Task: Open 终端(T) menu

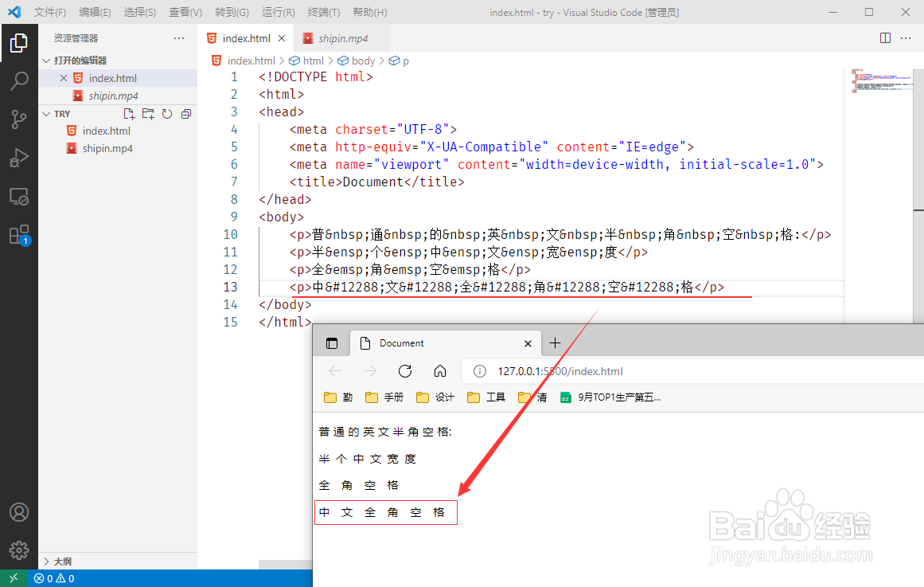Action: pos(323,13)
